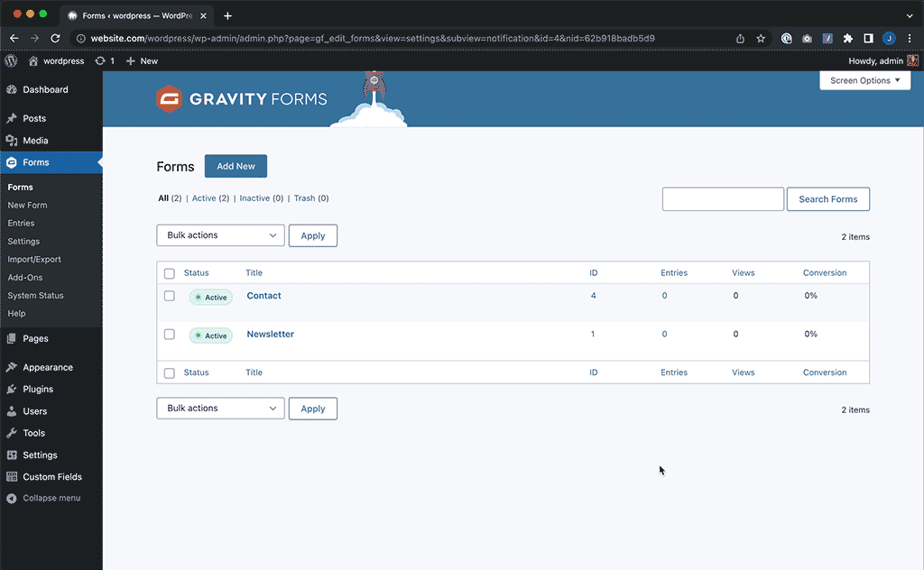Image resolution: width=924 pixels, height=570 pixels.
Task: Expand Screen Options panel
Action: pyautogui.click(x=865, y=80)
